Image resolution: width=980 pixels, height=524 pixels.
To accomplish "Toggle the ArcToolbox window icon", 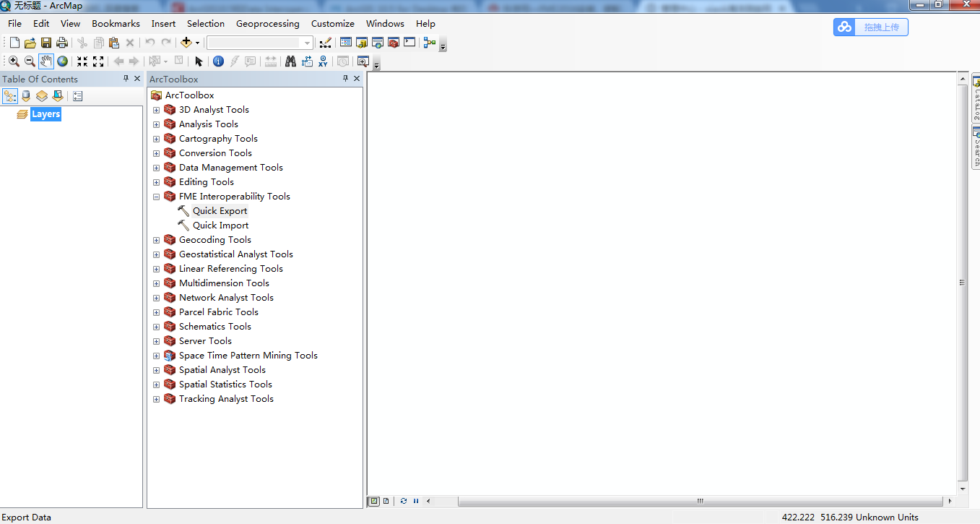I will pos(394,43).
